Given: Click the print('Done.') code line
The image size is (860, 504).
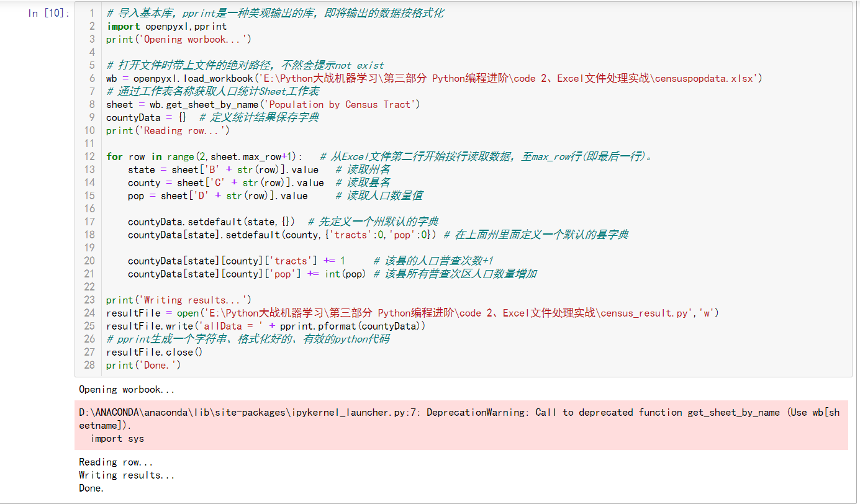Looking at the screenshot, I should click(x=143, y=365).
